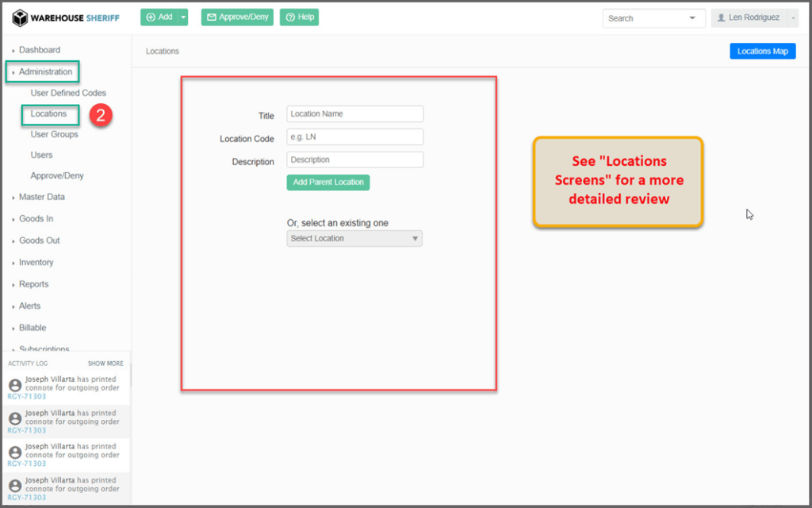Open User Groups in the sidebar
The width and height of the screenshot is (812, 508).
coord(54,134)
